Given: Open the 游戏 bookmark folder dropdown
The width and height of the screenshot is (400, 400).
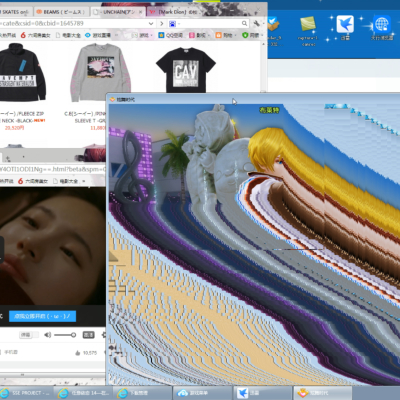Looking at the screenshot, I should click(x=142, y=35).
